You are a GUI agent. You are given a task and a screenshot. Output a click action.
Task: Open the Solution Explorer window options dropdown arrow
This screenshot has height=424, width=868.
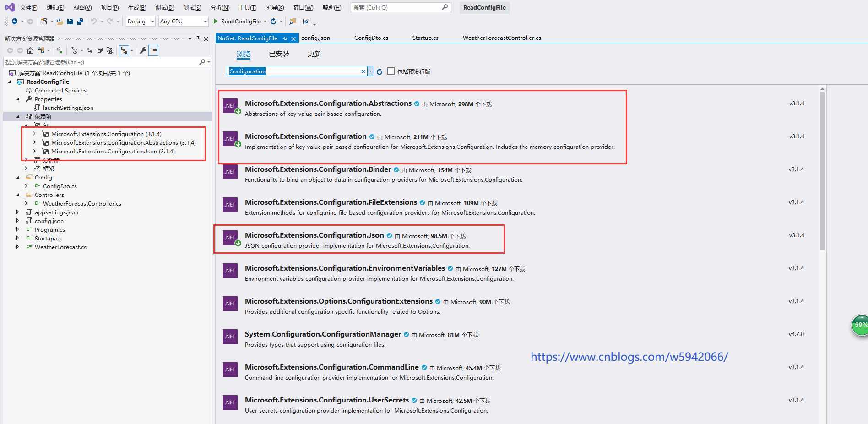coord(190,38)
